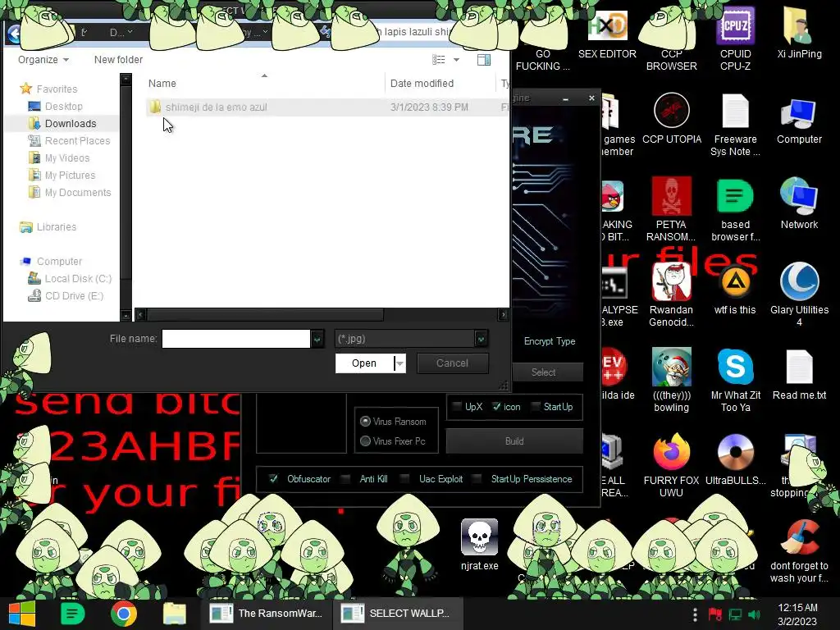
Task: Toggle the StartUp checkbox beside icon
Action: [x=535, y=407]
